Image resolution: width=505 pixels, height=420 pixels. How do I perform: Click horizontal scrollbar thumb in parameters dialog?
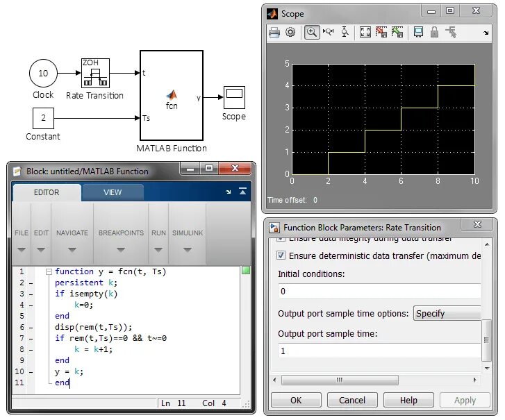pos(340,380)
